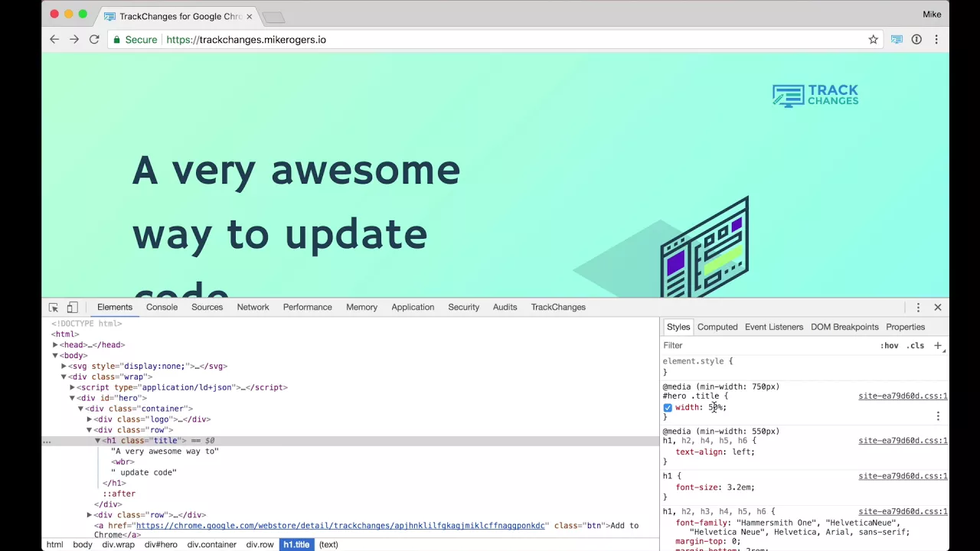The width and height of the screenshot is (980, 551).
Task: Click the 50% width value to edit
Action: pos(715,408)
